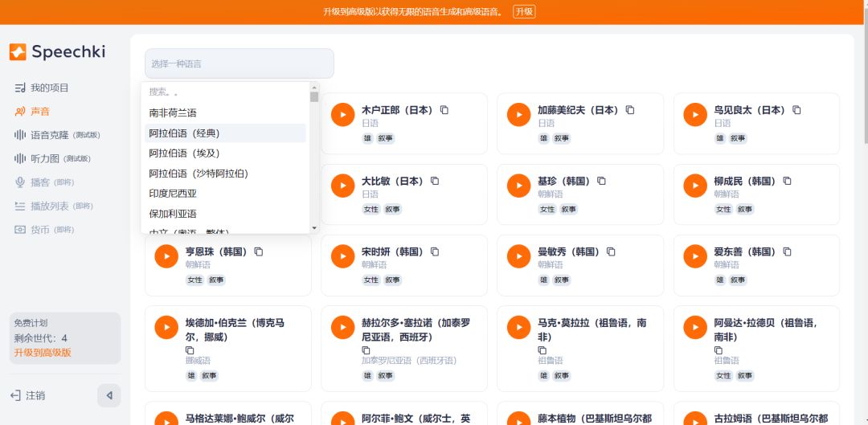Play the 大比敏 voice sample

coord(342,186)
